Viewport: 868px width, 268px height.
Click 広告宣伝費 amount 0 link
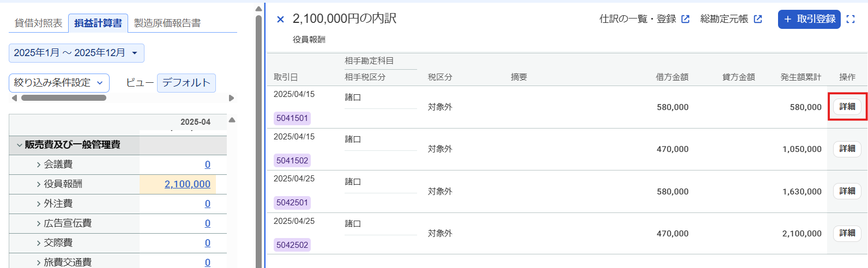point(208,223)
